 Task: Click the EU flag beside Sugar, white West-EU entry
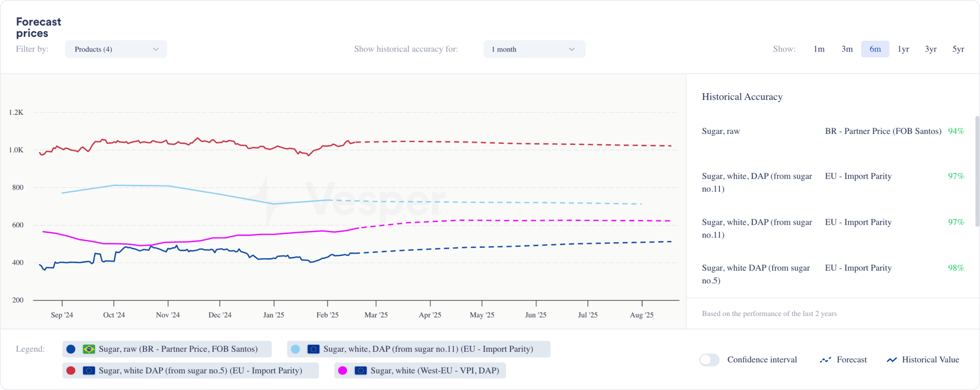point(361,370)
